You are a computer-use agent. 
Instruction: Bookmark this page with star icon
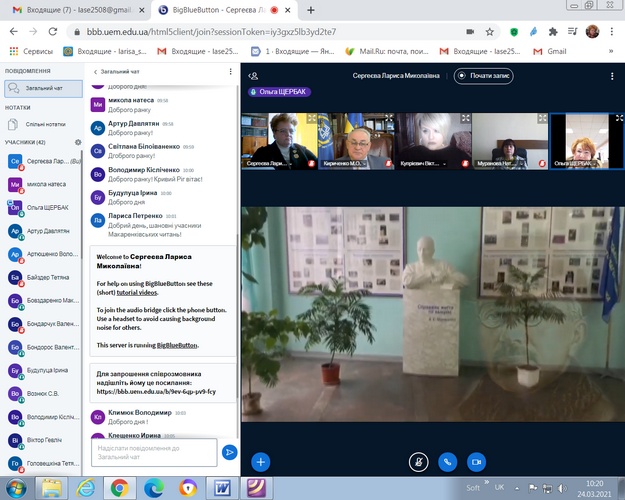(x=489, y=32)
